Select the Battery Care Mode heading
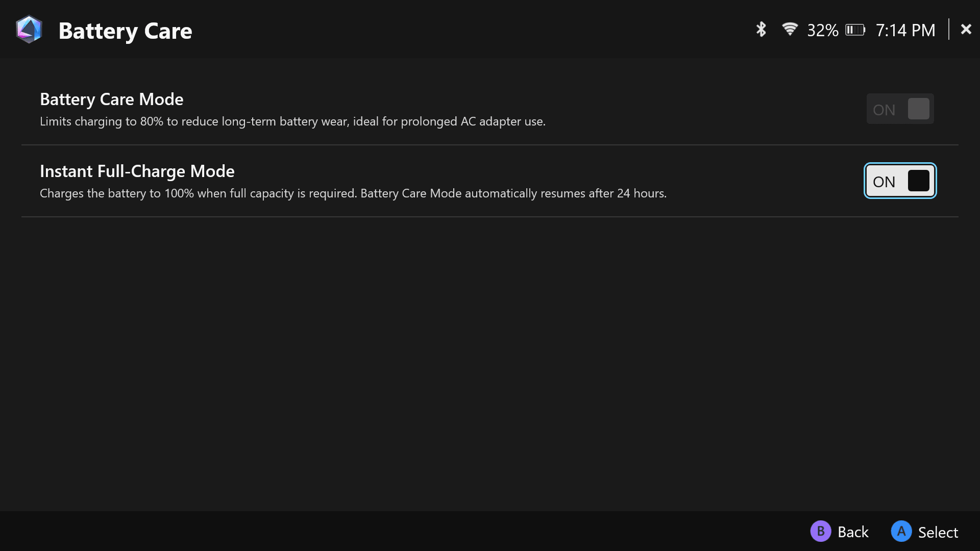Screen dimensions: 980x551 [x=111, y=99]
